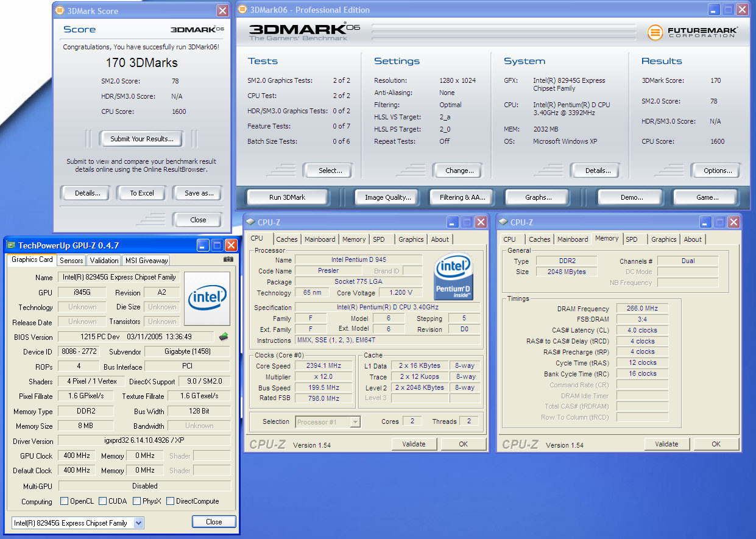Click OK in CPU-Z Memory window
Screen dimensions: 756x539
coord(716,444)
